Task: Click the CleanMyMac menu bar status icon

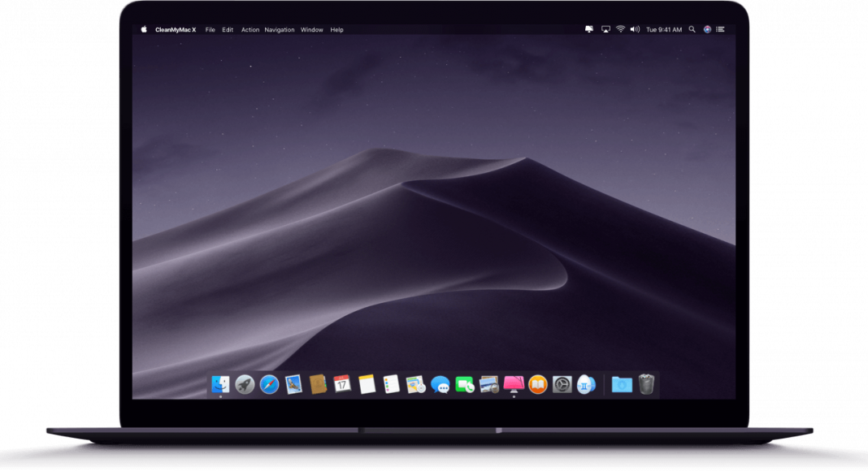Action: pyautogui.click(x=589, y=29)
